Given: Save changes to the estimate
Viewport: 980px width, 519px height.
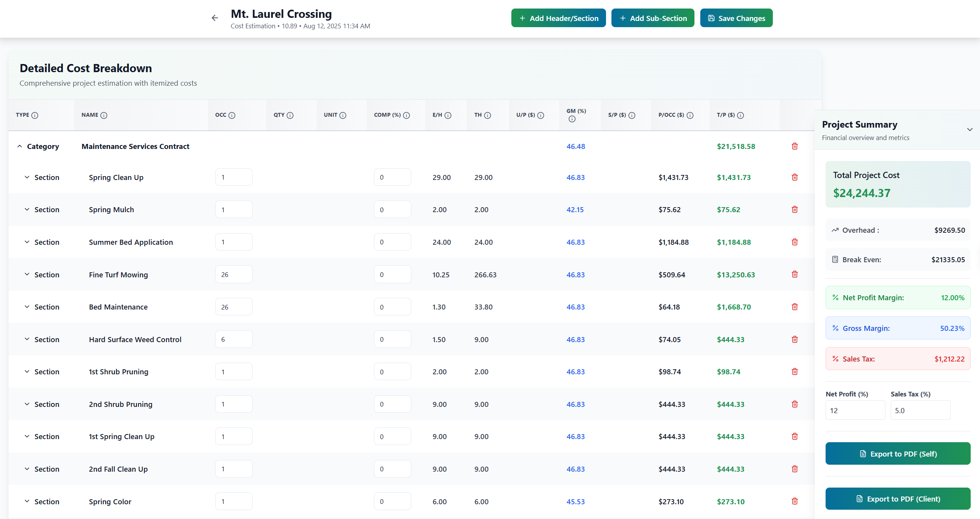Looking at the screenshot, I should [x=736, y=18].
